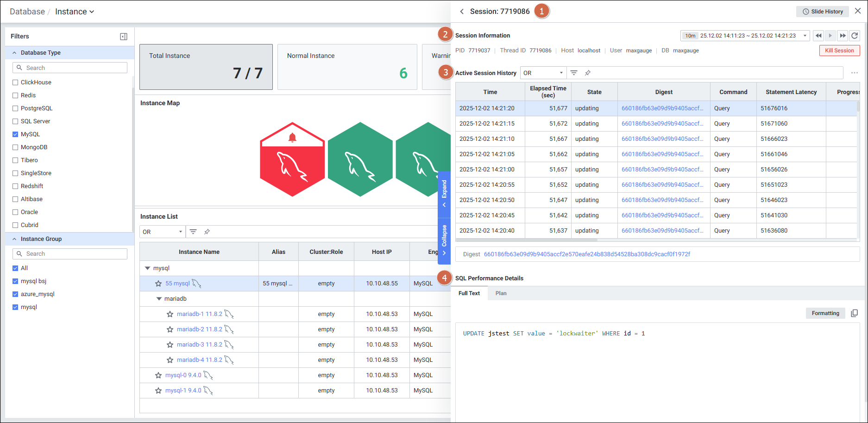Star the mysql-0 9.4.0 instance as favorite

point(158,375)
